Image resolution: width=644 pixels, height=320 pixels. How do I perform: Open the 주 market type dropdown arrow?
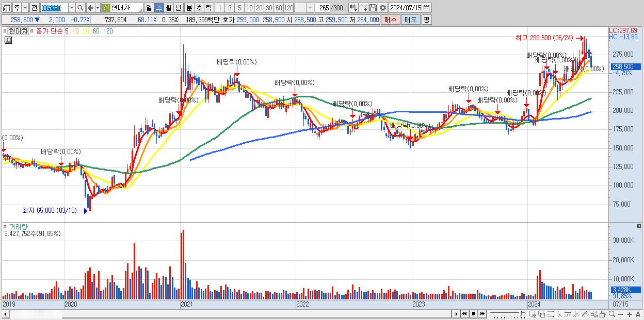coord(25,8)
